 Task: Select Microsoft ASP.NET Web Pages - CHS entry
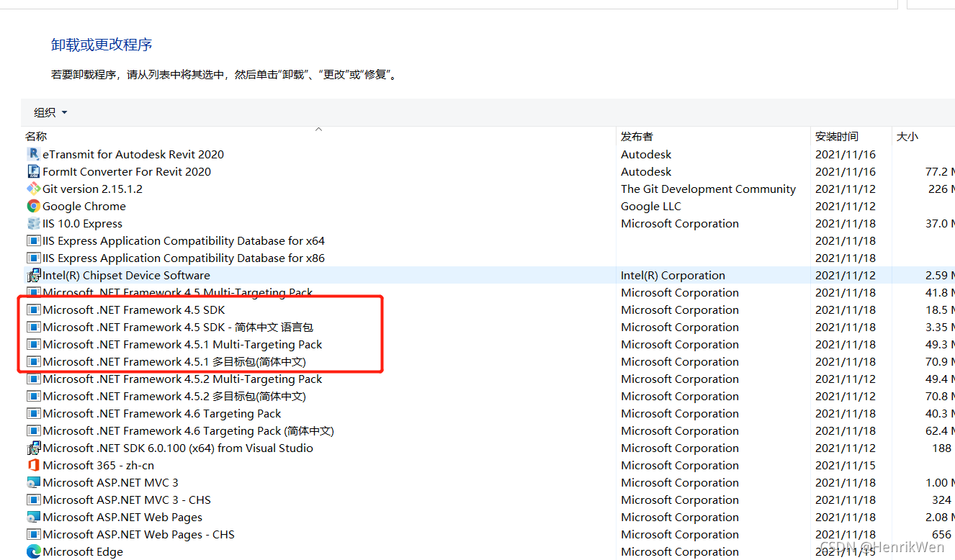pyautogui.click(x=138, y=534)
